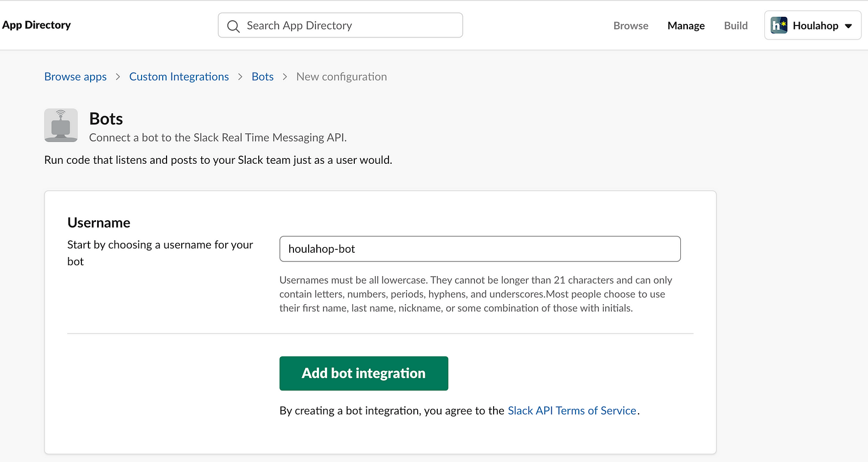Click 'Usernames must be all lowercase' help text
The height and width of the screenshot is (462, 868).
point(476,294)
